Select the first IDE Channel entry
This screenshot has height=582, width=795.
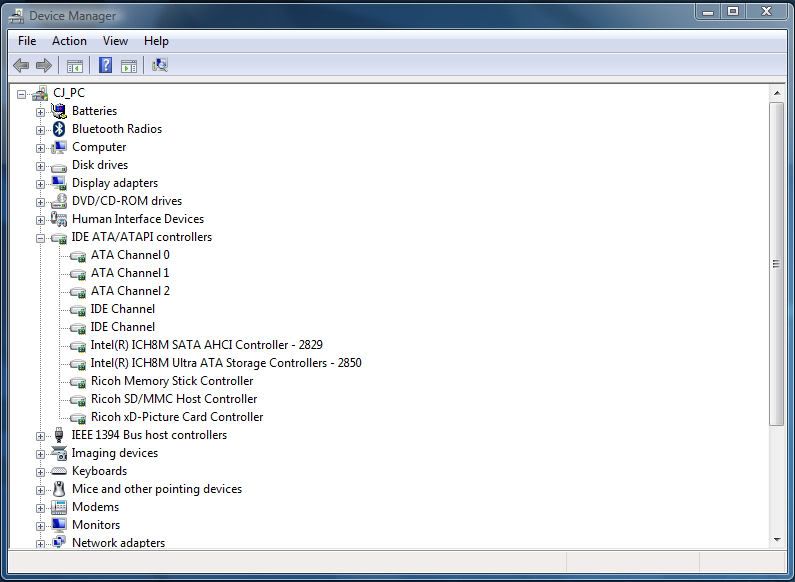click(123, 309)
